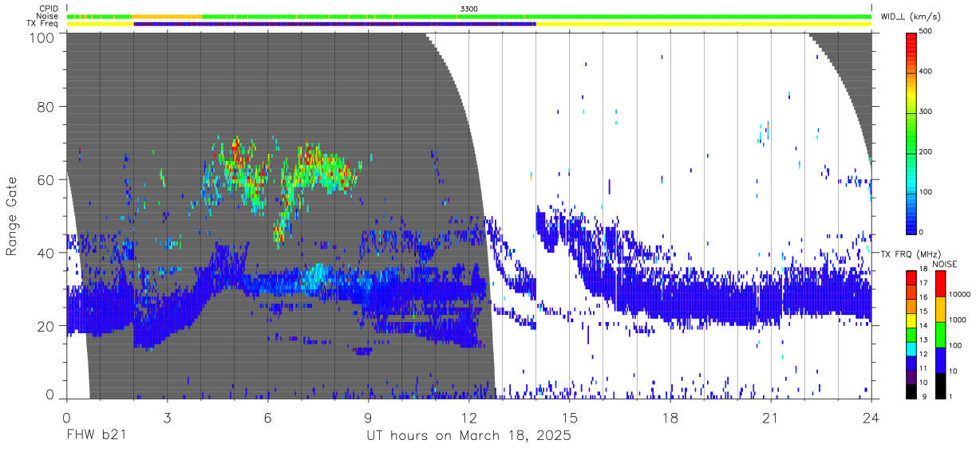The image size is (980, 452).
Task: Pick the cyan 12–13 MHz swatch
Action: pyautogui.click(x=913, y=349)
